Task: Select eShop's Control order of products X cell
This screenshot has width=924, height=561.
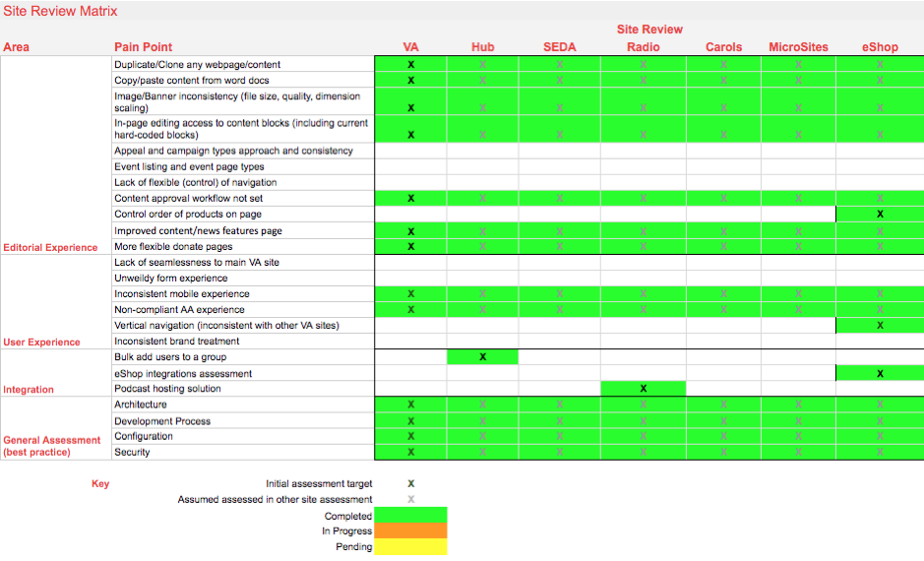Action: [880, 214]
